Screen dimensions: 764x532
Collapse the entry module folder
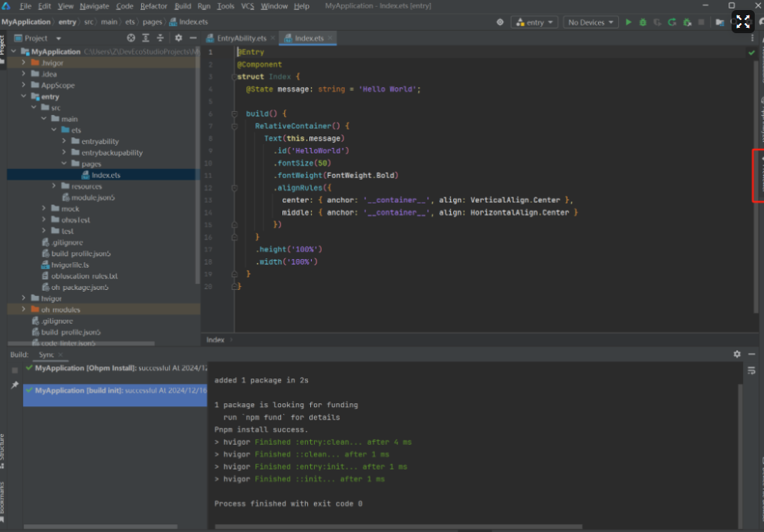click(x=23, y=96)
